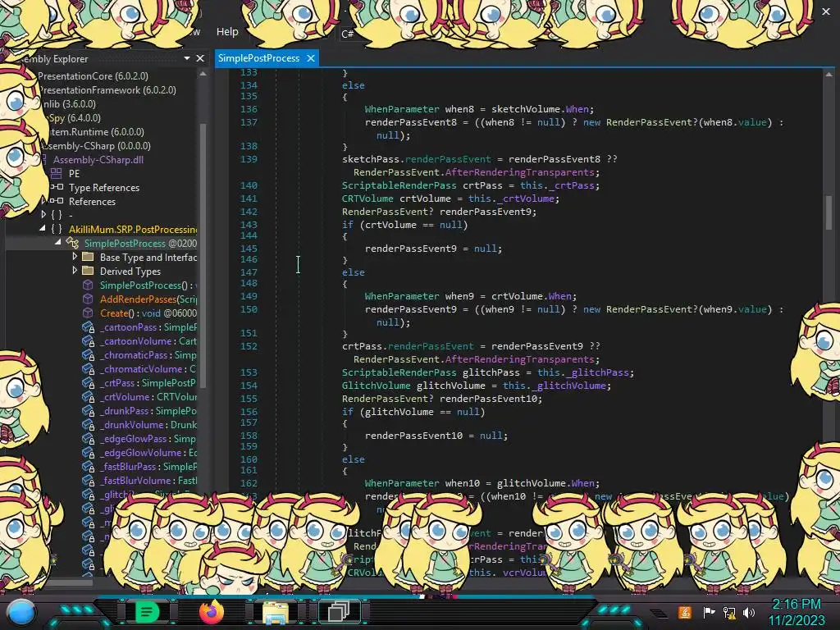Click the code editor scroll up arrow
Image resolution: width=840 pixels, height=630 pixels.
[829, 75]
